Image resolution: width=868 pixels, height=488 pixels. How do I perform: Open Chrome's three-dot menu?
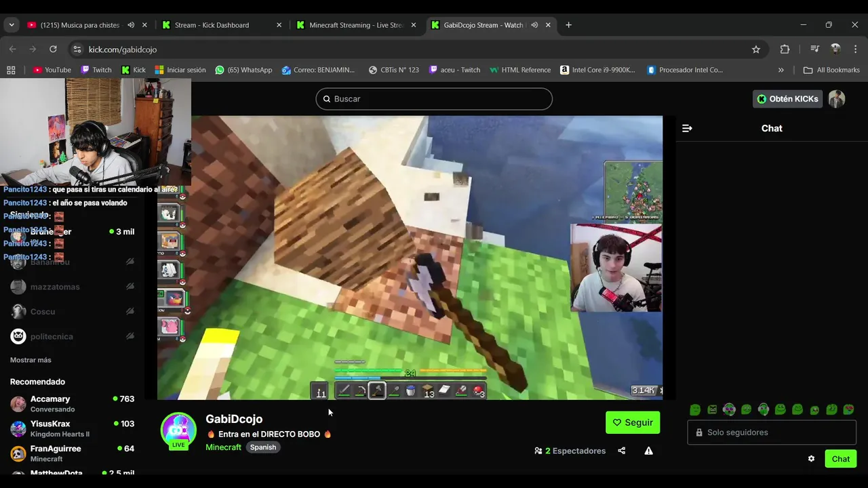pyautogui.click(x=856, y=49)
